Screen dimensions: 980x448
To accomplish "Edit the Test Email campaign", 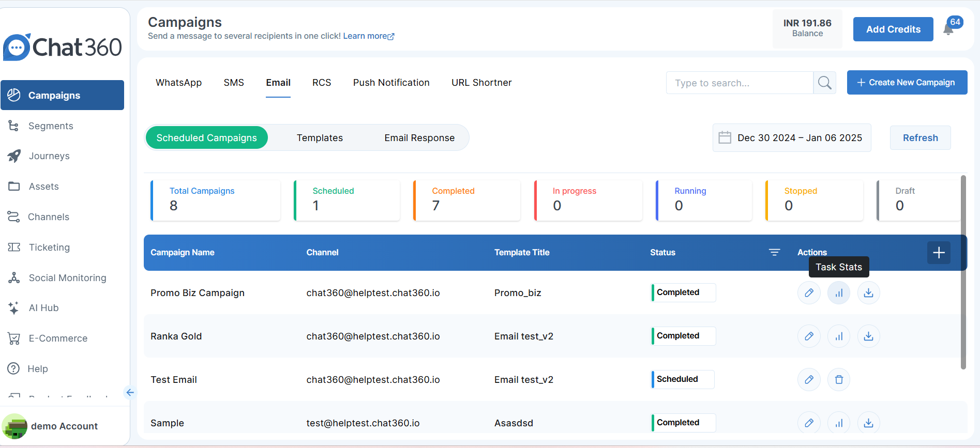I will click(809, 380).
